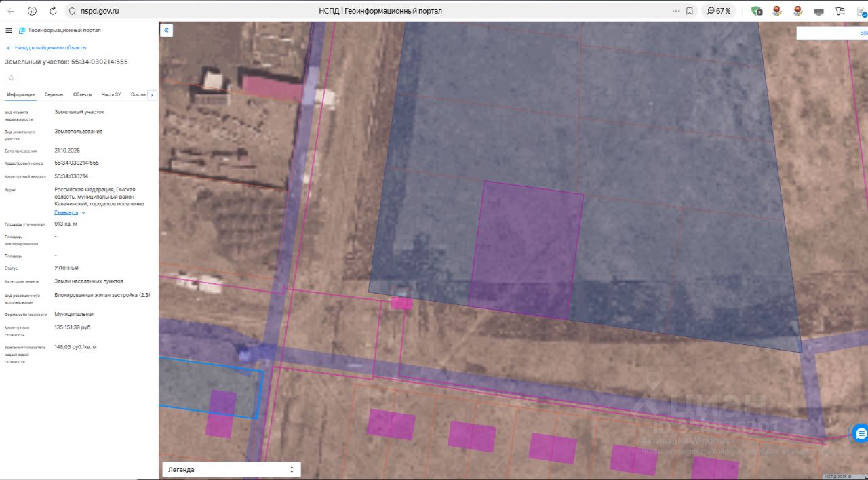Screen dimensions: 868x480
Task: Click the site protection shield icon
Action: pyautogui.click(x=73, y=11)
